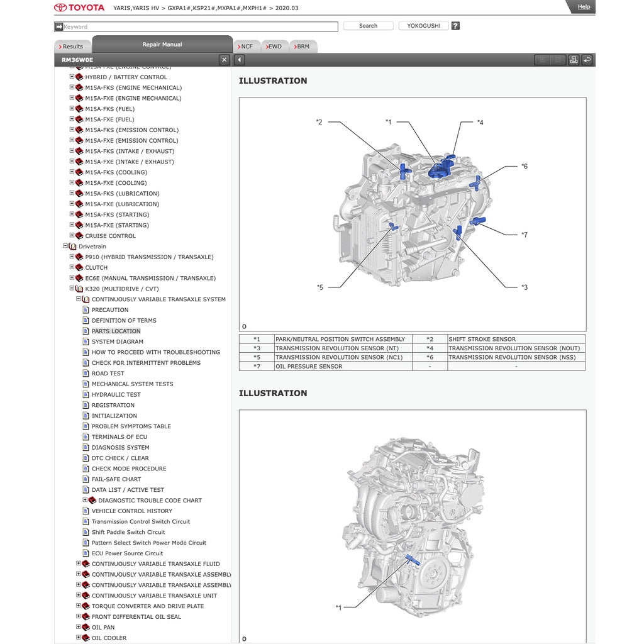Image resolution: width=644 pixels, height=644 pixels.
Task: Click the document icon beside SYSTEM DIAGRAM
Action: point(86,341)
